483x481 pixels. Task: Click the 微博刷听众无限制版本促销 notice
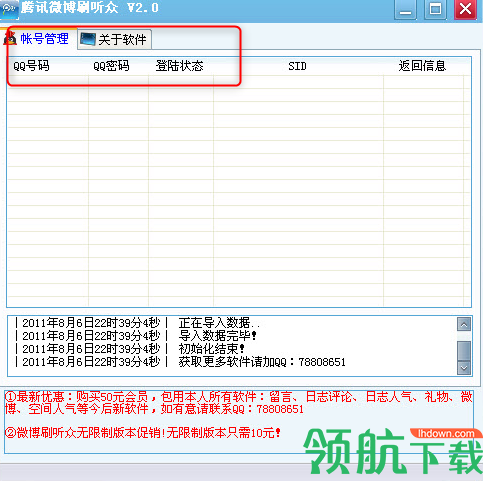click(x=143, y=433)
